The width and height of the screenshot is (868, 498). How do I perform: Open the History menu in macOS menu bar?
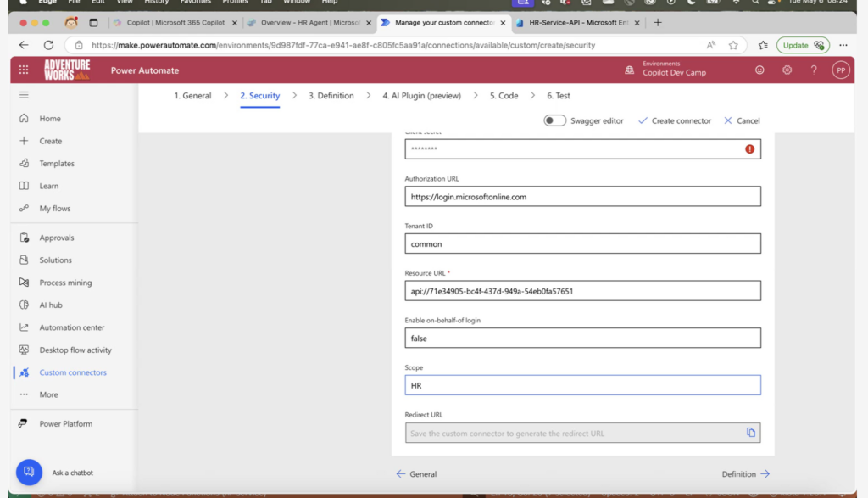[156, 3]
